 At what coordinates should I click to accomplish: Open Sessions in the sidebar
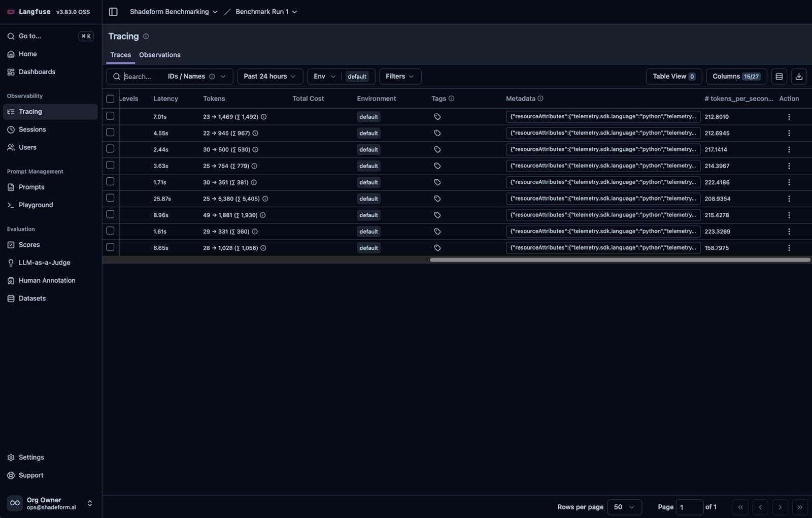(32, 129)
